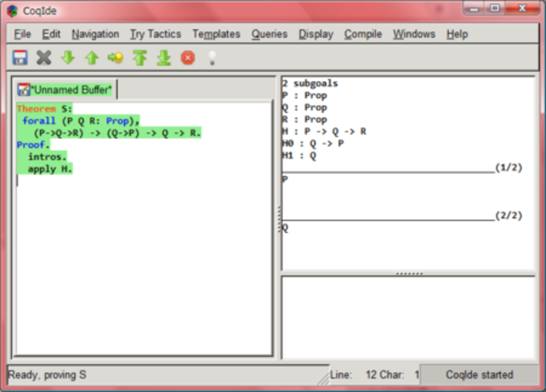The image size is (546, 392).
Task: Open the Compile menu
Action: [363, 34]
